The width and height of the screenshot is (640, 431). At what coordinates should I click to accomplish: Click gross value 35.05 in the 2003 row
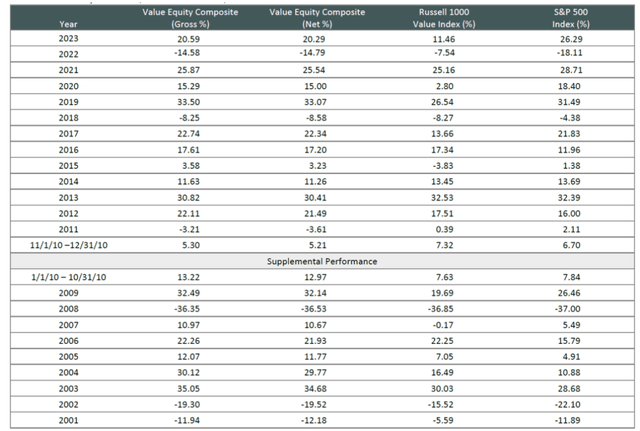[189, 389]
